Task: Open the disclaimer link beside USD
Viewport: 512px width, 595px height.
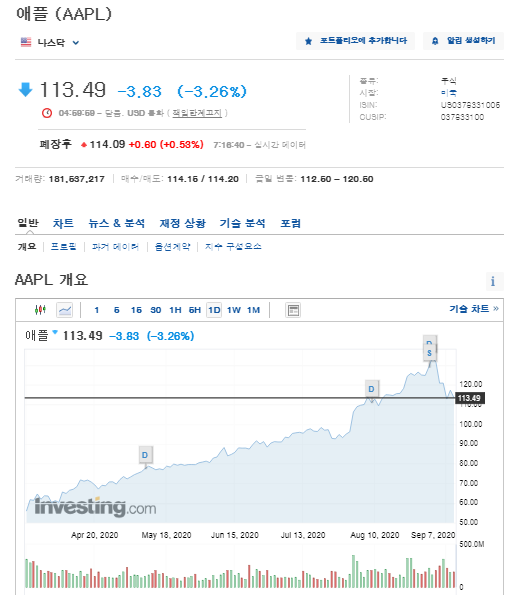Action: (x=197, y=113)
